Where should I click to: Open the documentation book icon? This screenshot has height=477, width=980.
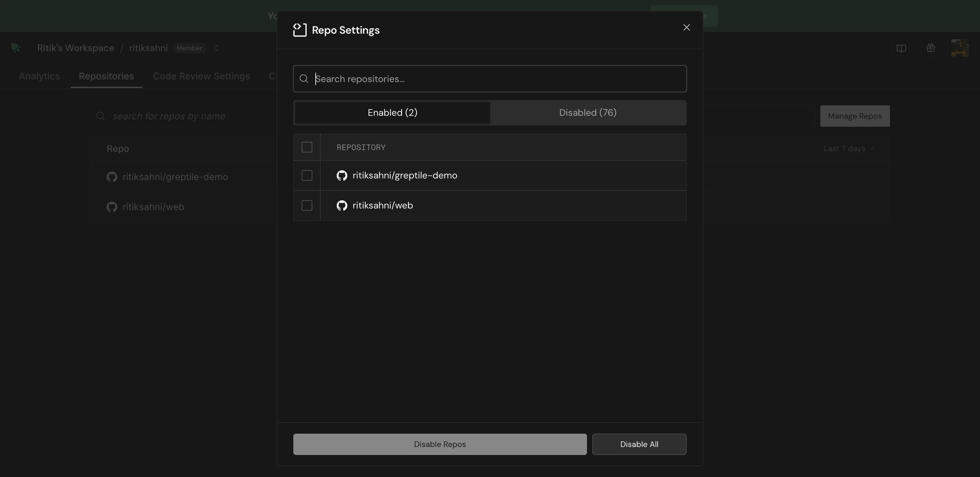pyautogui.click(x=901, y=48)
